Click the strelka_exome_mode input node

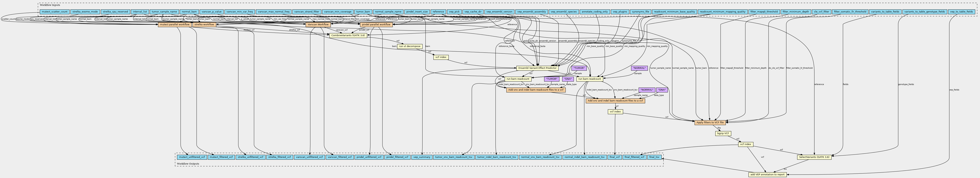point(85,12)
